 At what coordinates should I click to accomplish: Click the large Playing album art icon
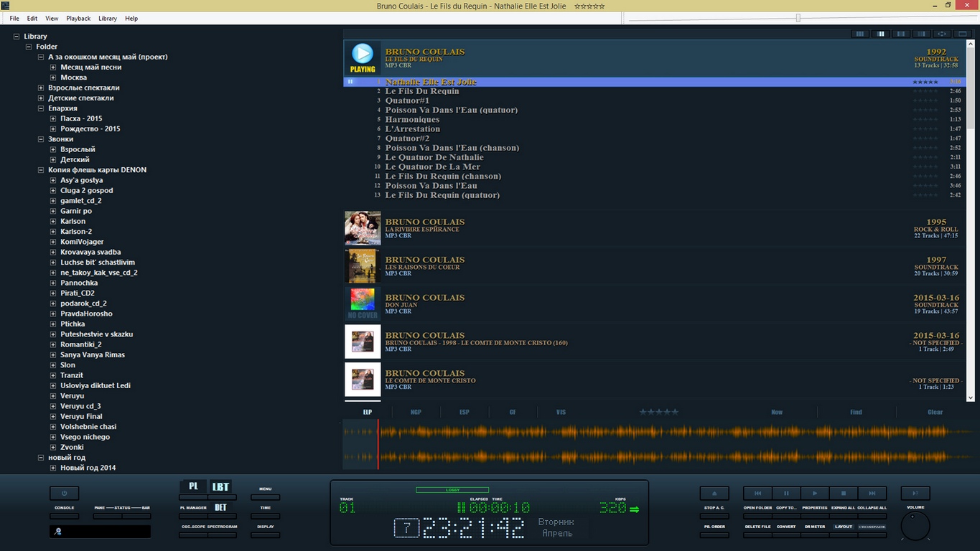(363, 57)
